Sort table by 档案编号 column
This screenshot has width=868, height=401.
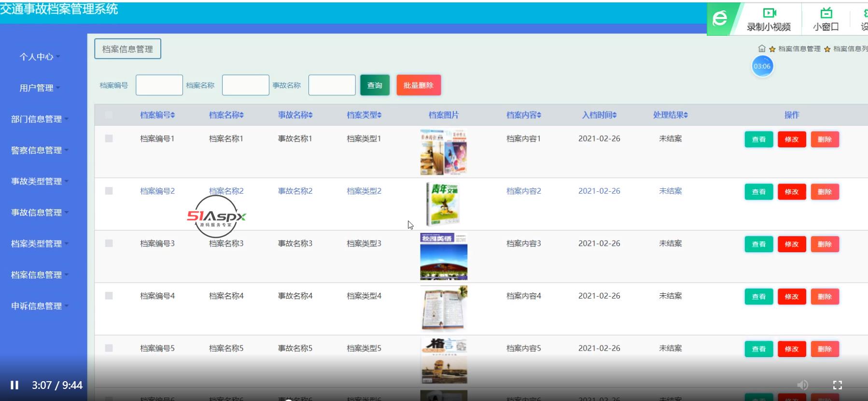click(157, 115)
